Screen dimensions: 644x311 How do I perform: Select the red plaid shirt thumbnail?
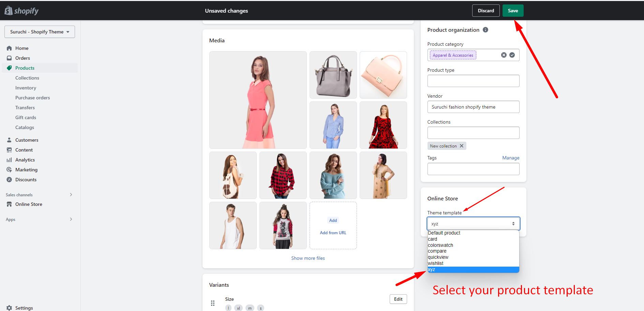pos(283,175)
